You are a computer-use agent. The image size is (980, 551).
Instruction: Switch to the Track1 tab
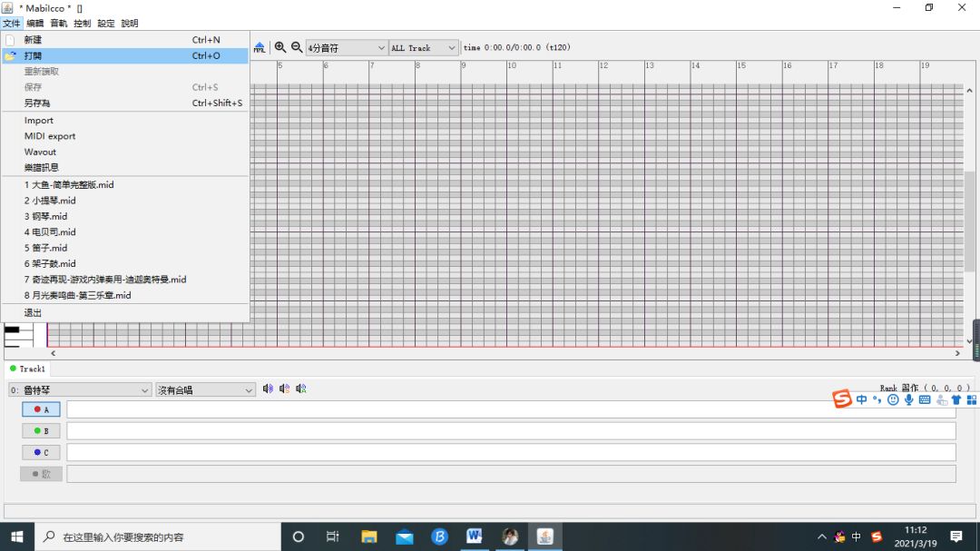click(x=28, y=369)
